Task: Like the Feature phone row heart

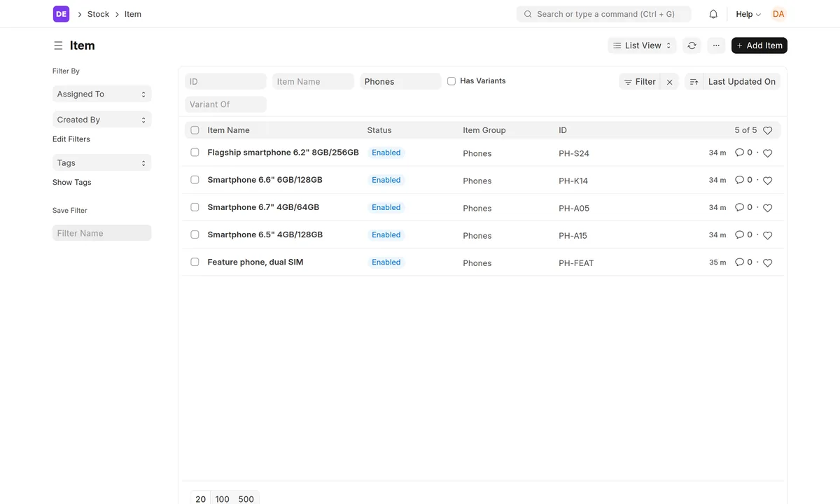Action: pyautogui.click(x=767, y=262)
